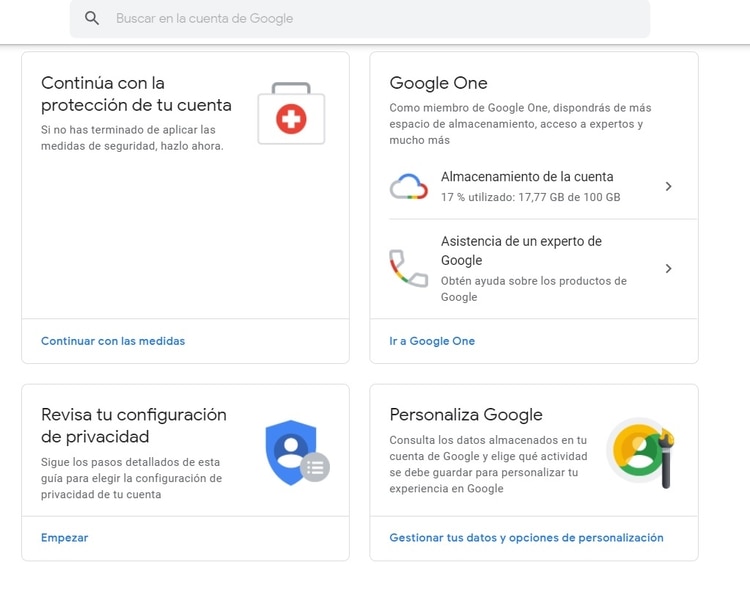Screen dimensions: 750x598
Task: Click 'Revisa tu configuración de privacidad' heading
Action: click(x=134, y=426)
